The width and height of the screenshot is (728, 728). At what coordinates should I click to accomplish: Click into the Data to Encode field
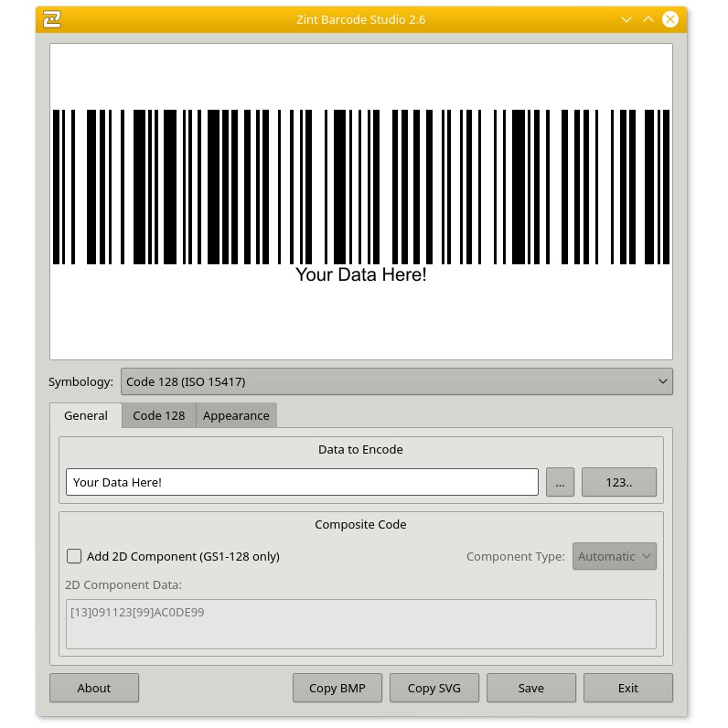(x=302, y=482)
